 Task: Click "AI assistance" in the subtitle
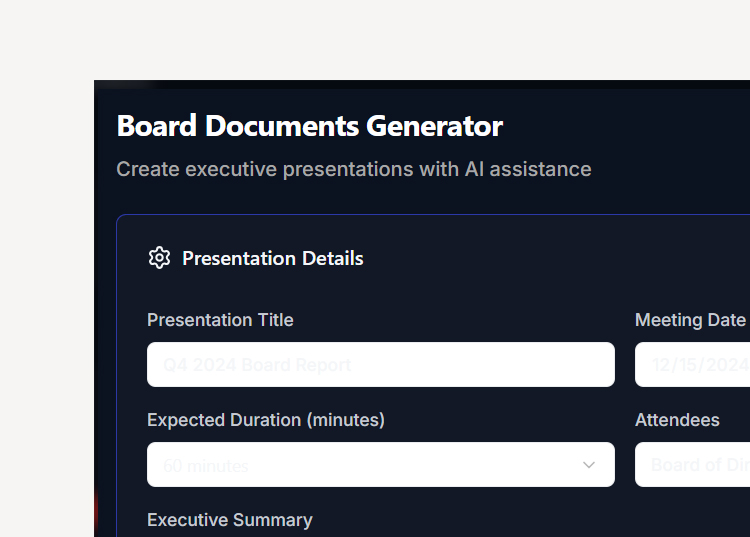point(528,169)
